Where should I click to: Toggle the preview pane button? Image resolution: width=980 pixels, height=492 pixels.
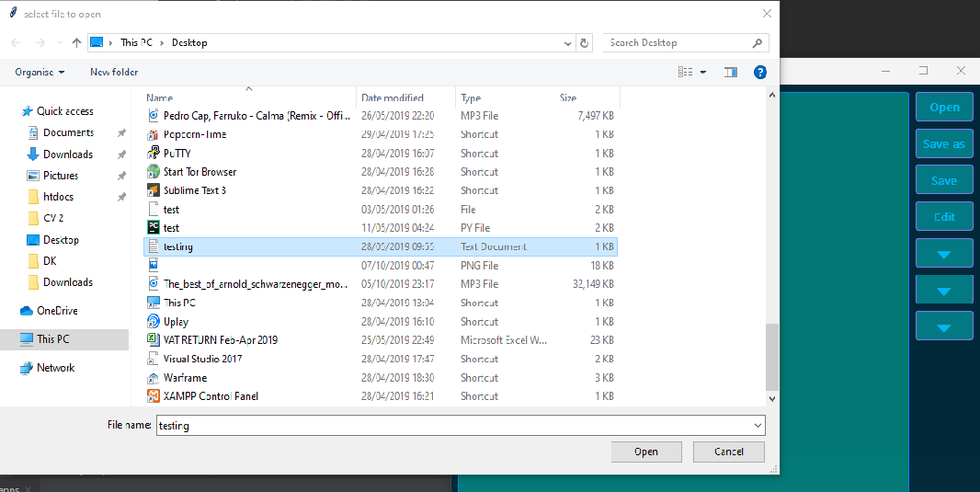(x=731, y=72)
